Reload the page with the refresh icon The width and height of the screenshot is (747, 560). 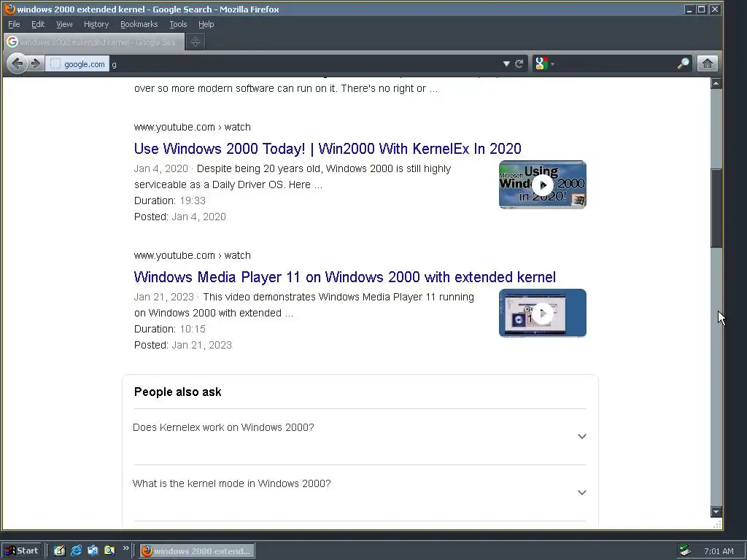pyautogui.click(x=519, y=64)
